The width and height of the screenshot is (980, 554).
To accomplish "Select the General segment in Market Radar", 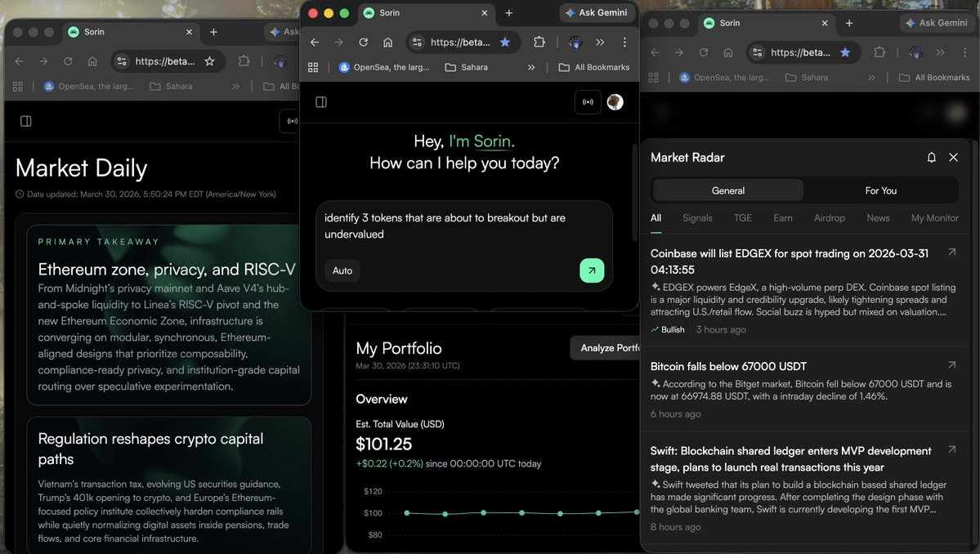I will click(x=727, y=190).
